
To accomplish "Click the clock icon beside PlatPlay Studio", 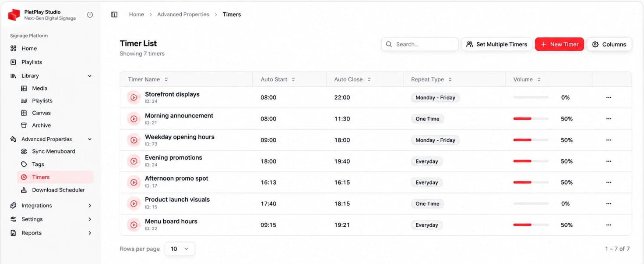I will click(x=90, y=14).
